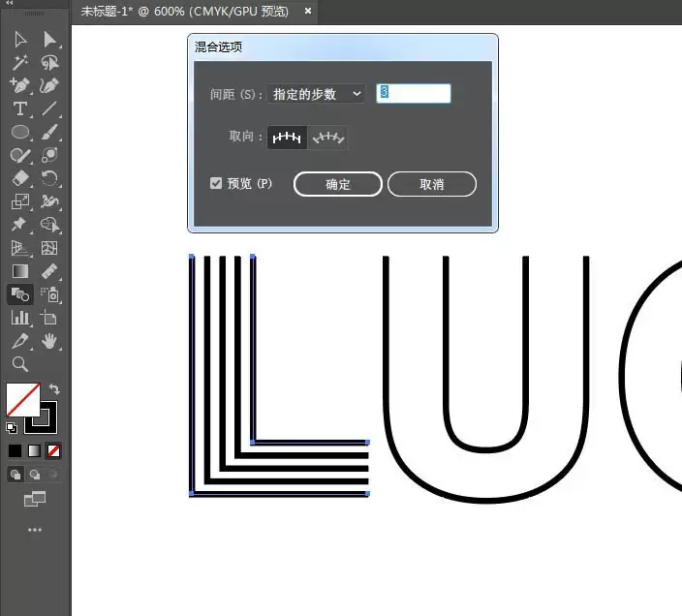Select align-to-path orientation option

click(x=328, y=138)
